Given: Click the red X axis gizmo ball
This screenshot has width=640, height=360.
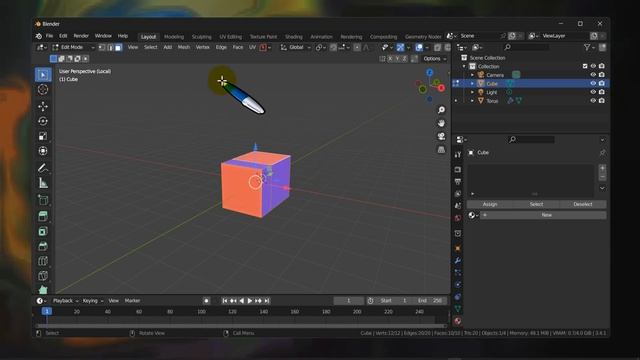Looking at the screenshot, I should coord(441,88).
